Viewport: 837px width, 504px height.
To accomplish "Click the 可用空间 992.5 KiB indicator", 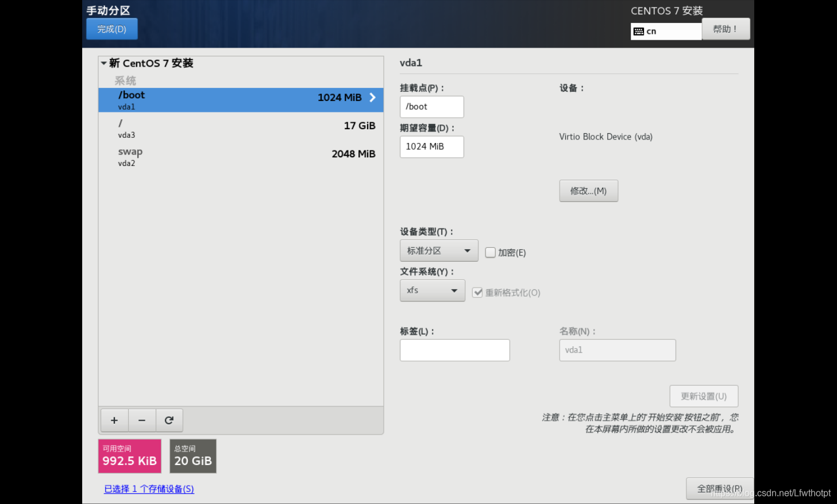I will [x=130, y=456].
